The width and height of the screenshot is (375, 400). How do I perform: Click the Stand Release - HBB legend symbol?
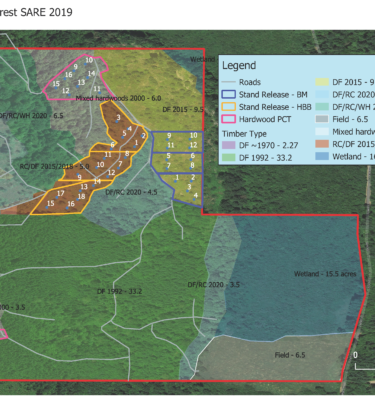tap(229, 107)
